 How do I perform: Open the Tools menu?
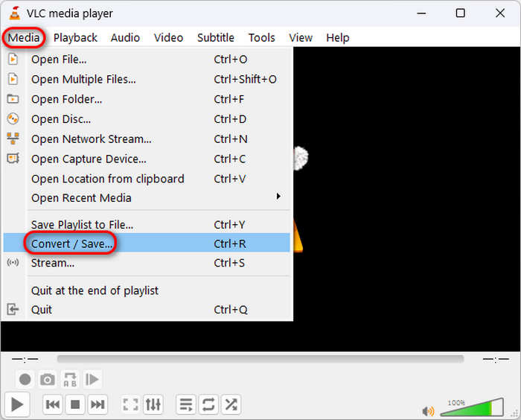261,37
